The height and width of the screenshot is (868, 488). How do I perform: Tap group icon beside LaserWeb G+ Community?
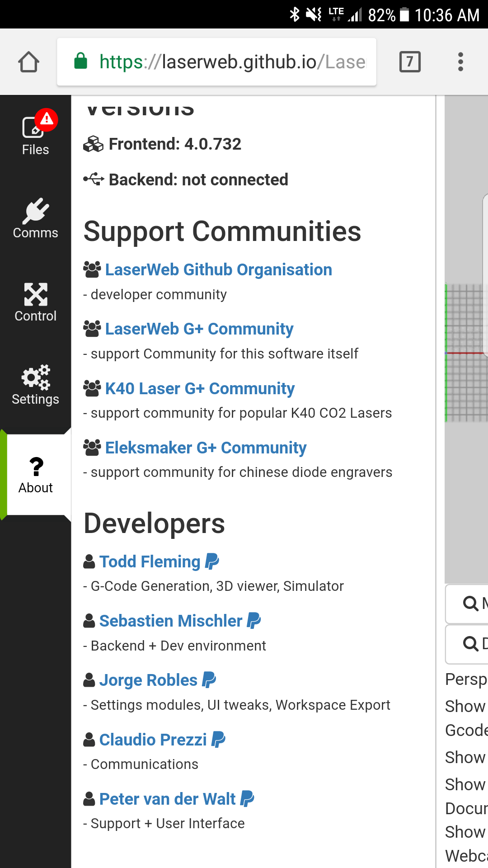coord(92,329)
